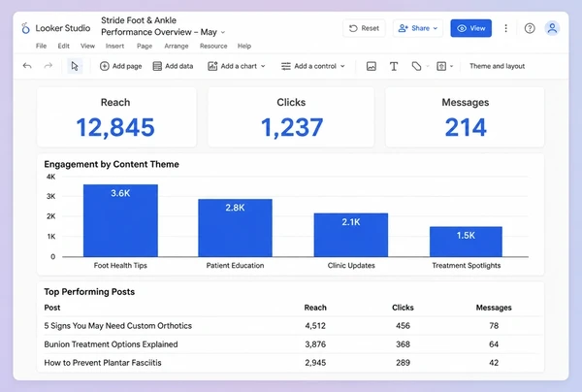The height and width of the screenshot is (392, 582).
Task: Click the Foot Health Tips 3.6K bar
Action: pos(120,220)
